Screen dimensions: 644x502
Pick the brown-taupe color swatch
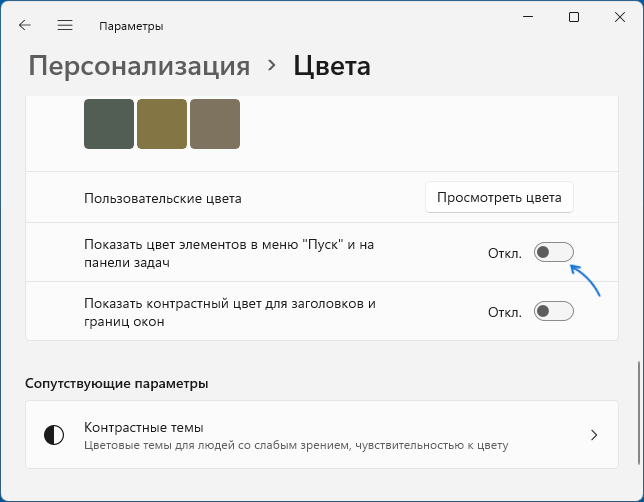coord(215,124)
